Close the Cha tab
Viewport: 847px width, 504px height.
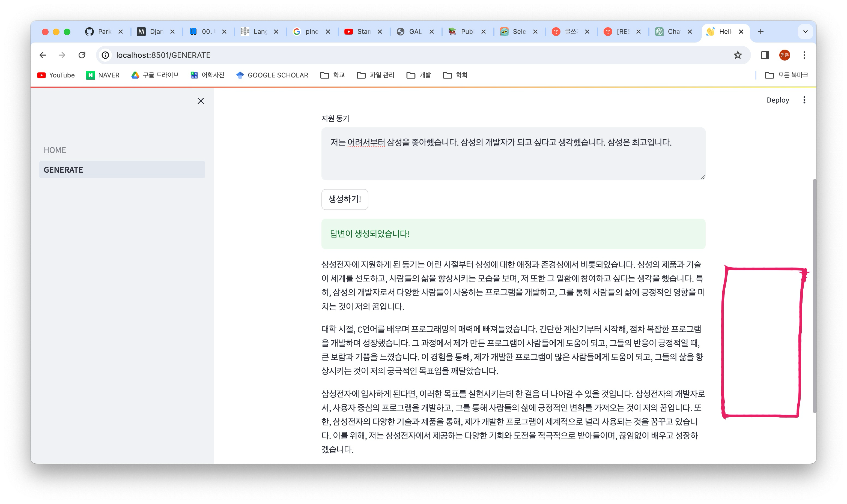(x=690, y=32)
